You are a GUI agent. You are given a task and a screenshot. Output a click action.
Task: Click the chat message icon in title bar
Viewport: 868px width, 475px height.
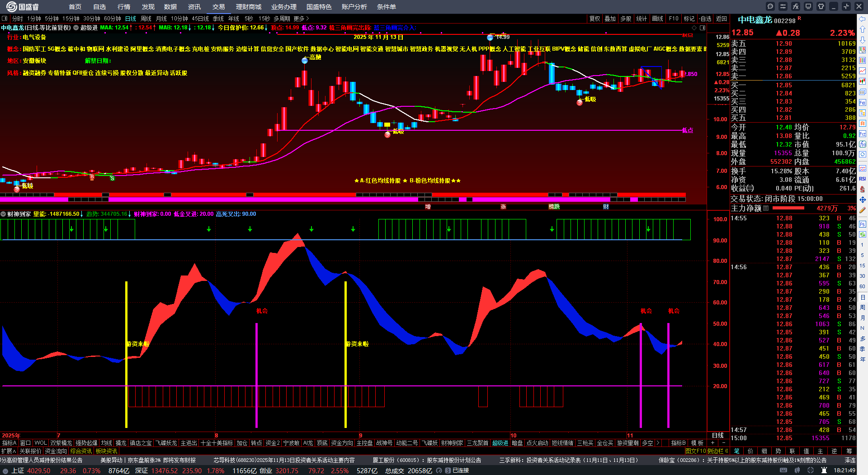click(x=770, y=6)
